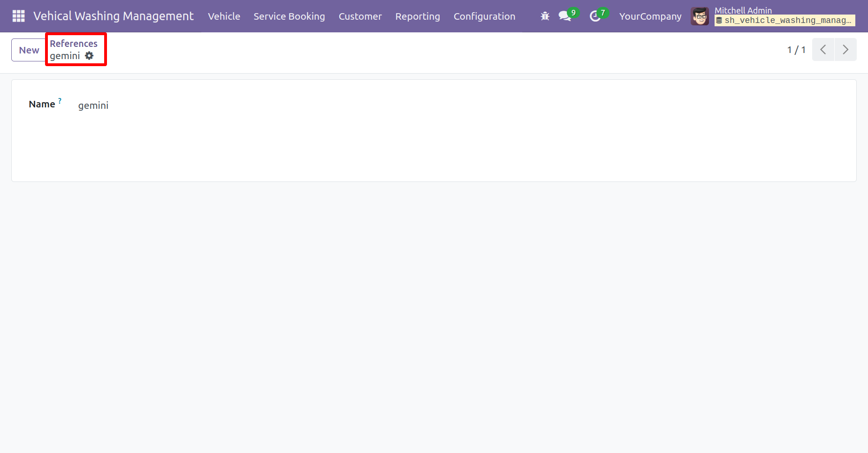
Task: Create a New reference record
Action: 29,50
